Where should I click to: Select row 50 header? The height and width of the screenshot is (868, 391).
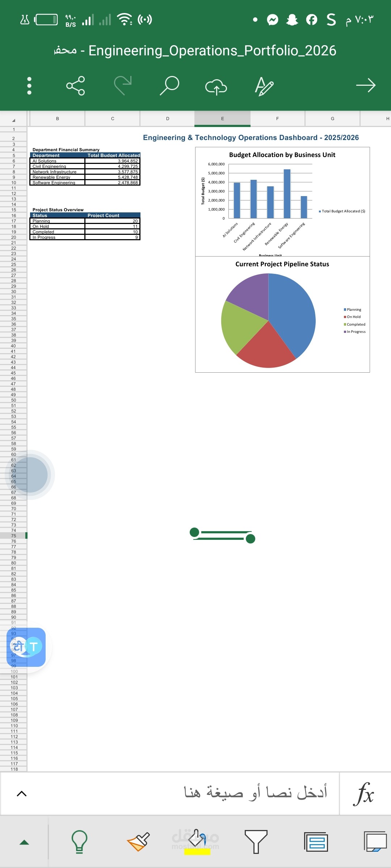(x=13, y=400)
